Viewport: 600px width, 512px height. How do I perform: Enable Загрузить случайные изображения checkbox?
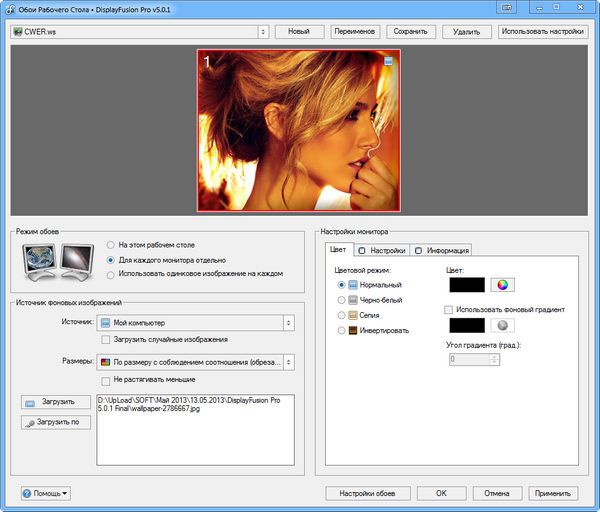tap(106, 340)
